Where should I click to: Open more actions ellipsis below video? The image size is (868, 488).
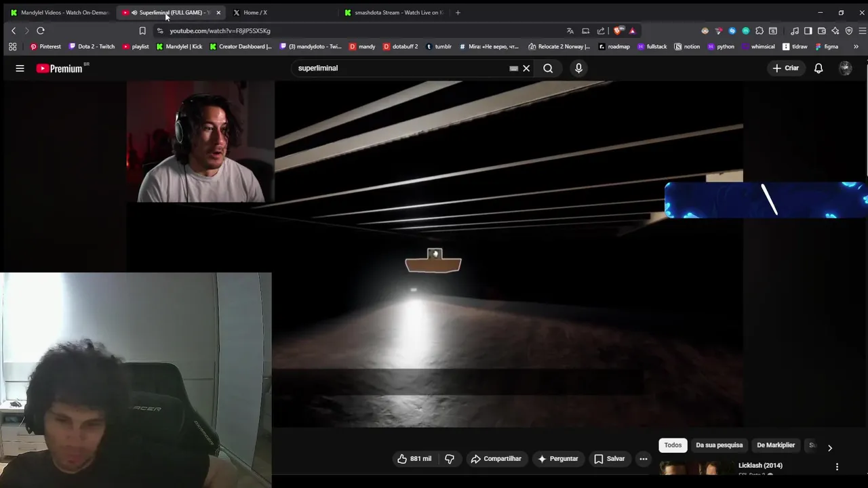[x=644, y=459]
